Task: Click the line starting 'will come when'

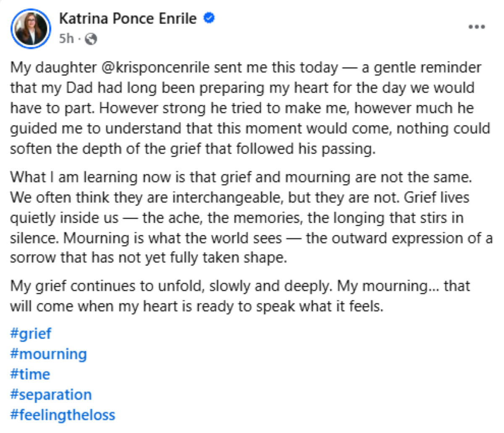Action: (197, 306)
